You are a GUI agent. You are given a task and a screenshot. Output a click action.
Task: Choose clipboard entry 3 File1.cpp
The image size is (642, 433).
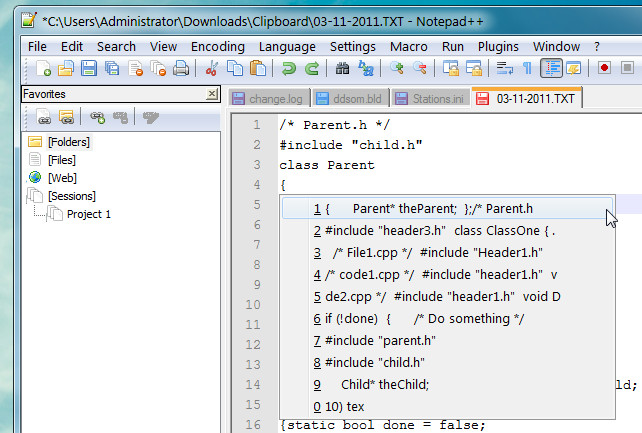pyautogui.click(x=447, y=253)
